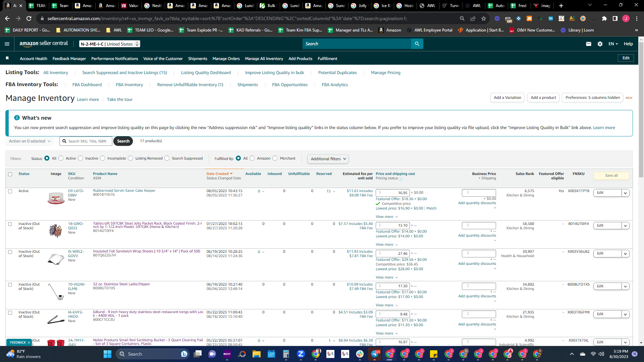The height and width of the screenshot is (362, 644).
Task: Open Slack from the taskbar
Action: tap(360, 354)
